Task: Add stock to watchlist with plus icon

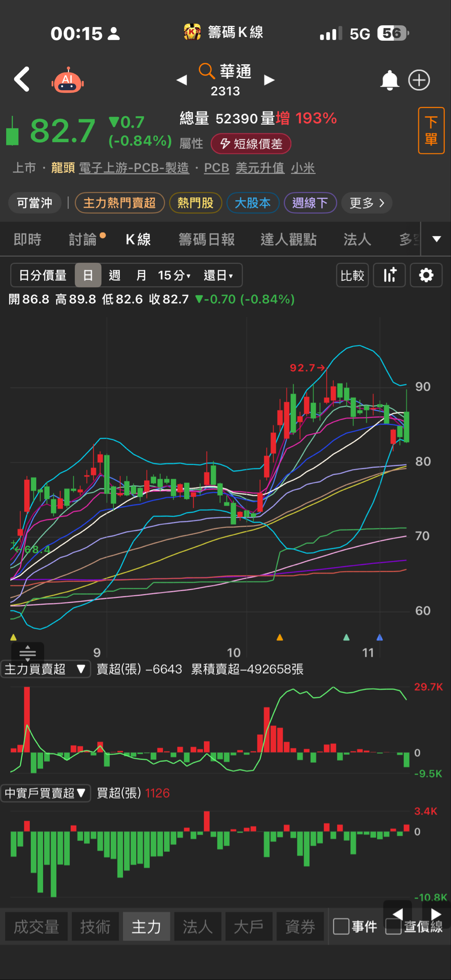Action: 419,80
